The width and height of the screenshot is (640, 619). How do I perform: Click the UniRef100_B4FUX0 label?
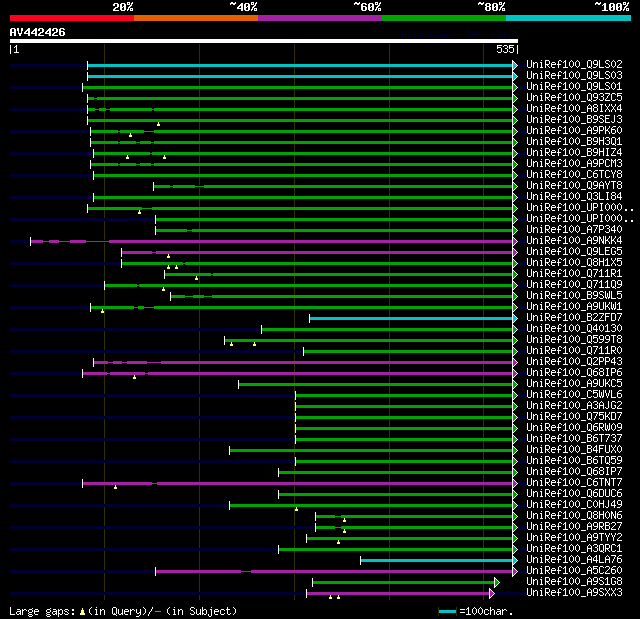coord(574,450)
